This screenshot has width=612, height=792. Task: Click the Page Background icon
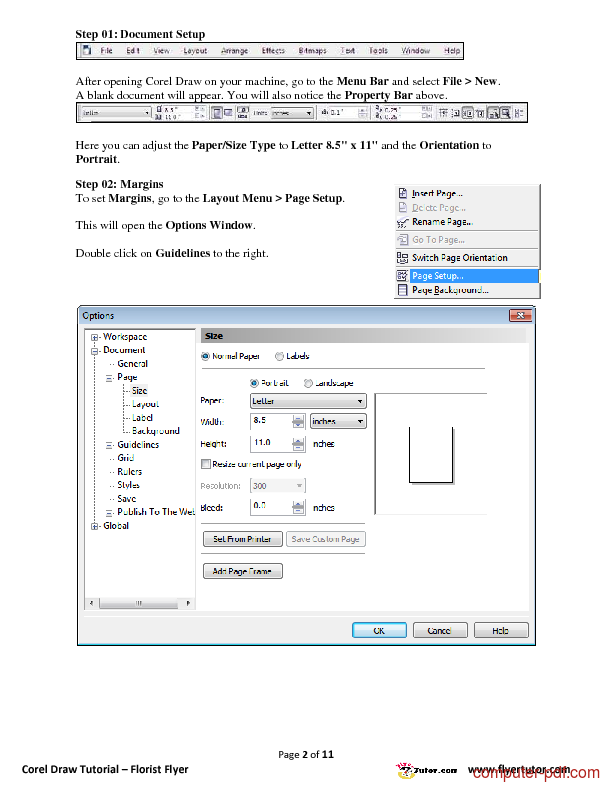402,290
